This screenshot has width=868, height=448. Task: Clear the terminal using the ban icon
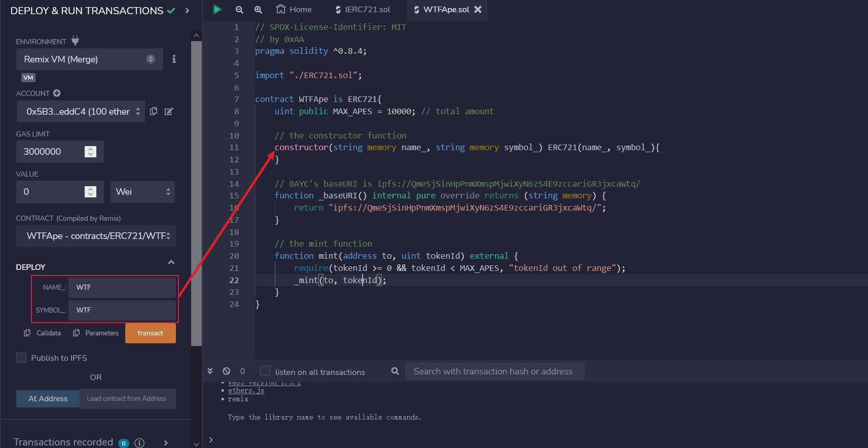[226, 371]
